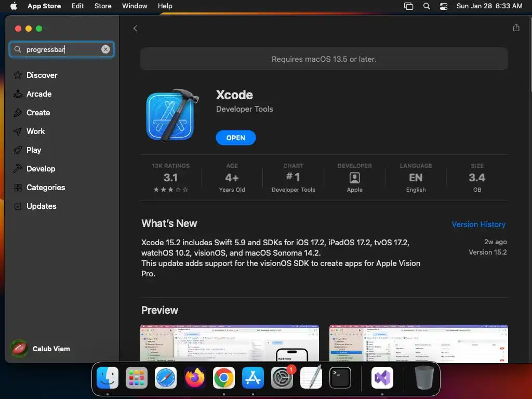Clear the search field text
Image resolution: width=532 pixels, height=399 pixels.
[105, 49]
